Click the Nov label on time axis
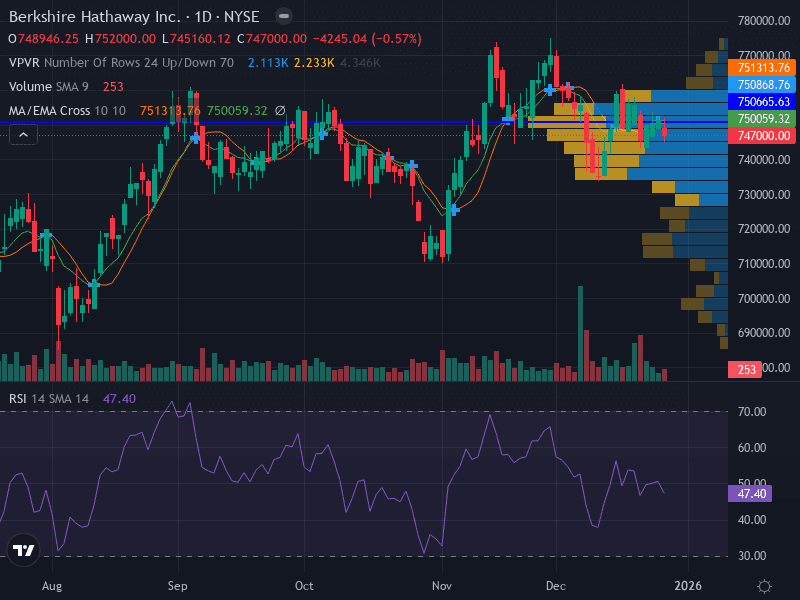 pos(442,586)
